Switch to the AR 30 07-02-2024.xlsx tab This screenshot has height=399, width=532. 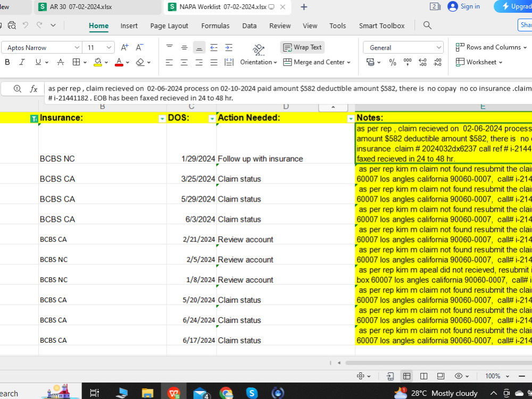(x=98, y=7)
